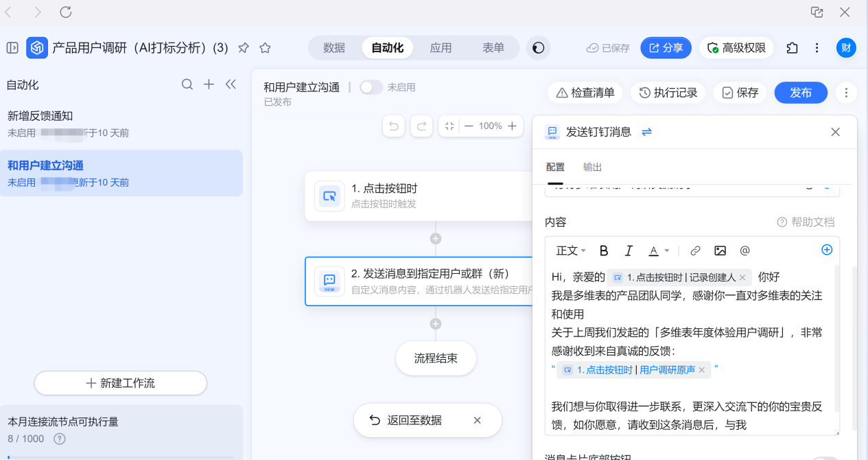Click the 发布 publish button
Viewport: 868px width, 460px height.
pos(800,93)
